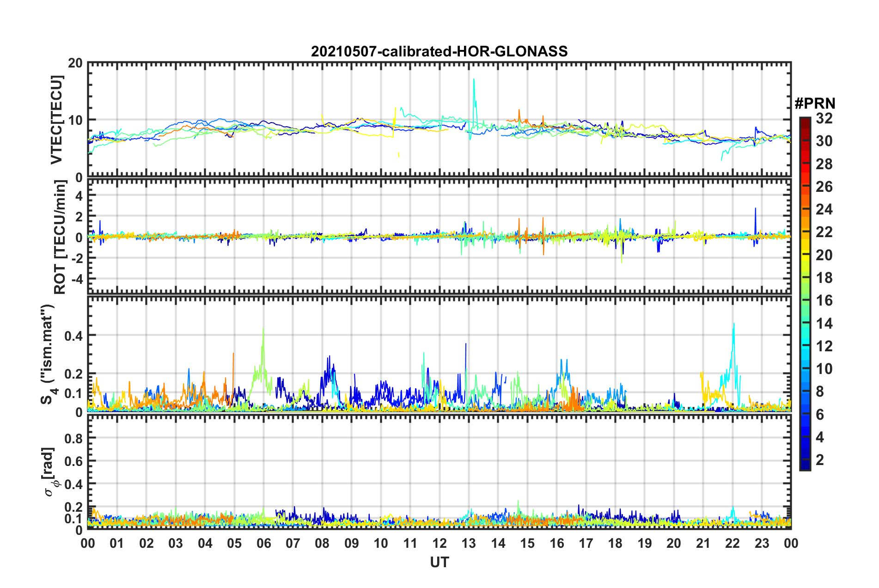This screenshot has height=588, width=879.
Task: Click the UT axis tick label 11
Action: tap(410, 543)
